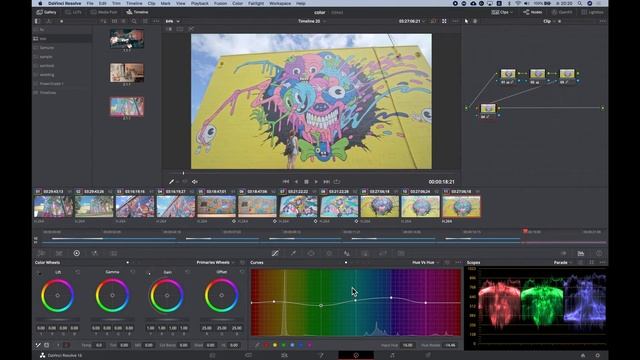Jump to first frame transport button

[286, 182]
